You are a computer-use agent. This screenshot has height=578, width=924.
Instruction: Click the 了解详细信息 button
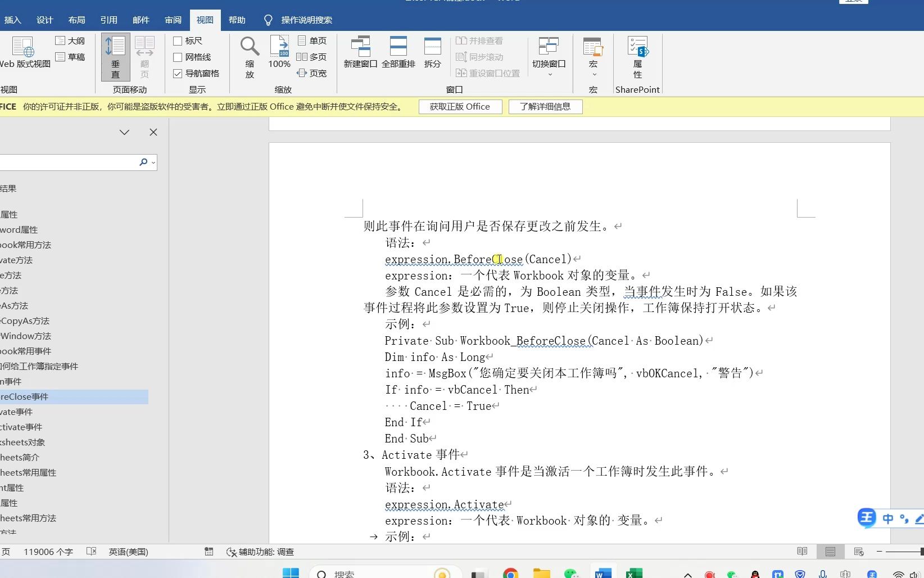(545, 106)
